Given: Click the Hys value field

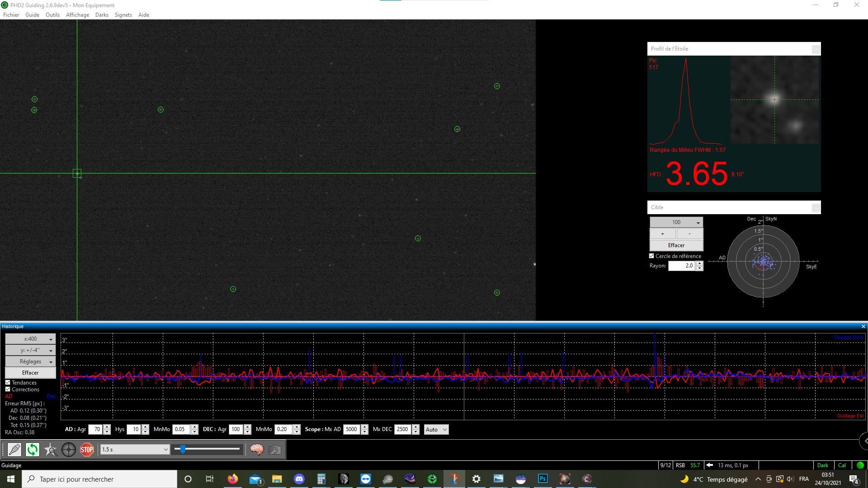Looking at the screenshot, I should 134,430.
